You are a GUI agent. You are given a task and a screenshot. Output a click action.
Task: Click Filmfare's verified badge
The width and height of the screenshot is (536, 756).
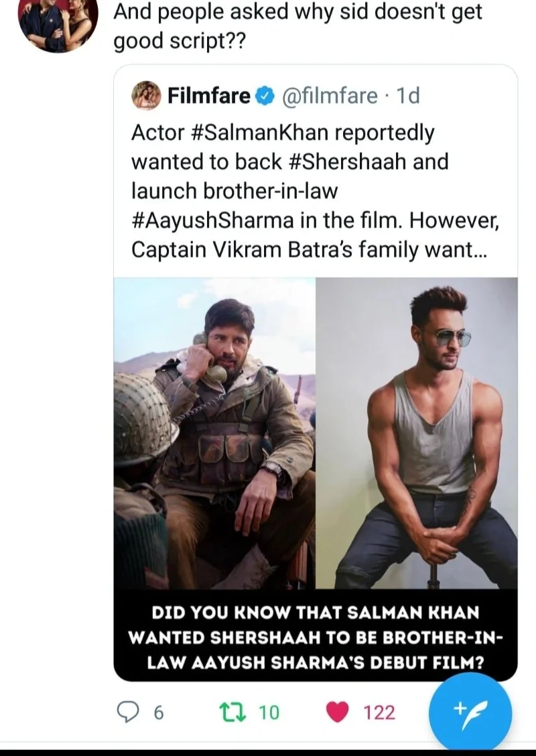pos(265,97)
